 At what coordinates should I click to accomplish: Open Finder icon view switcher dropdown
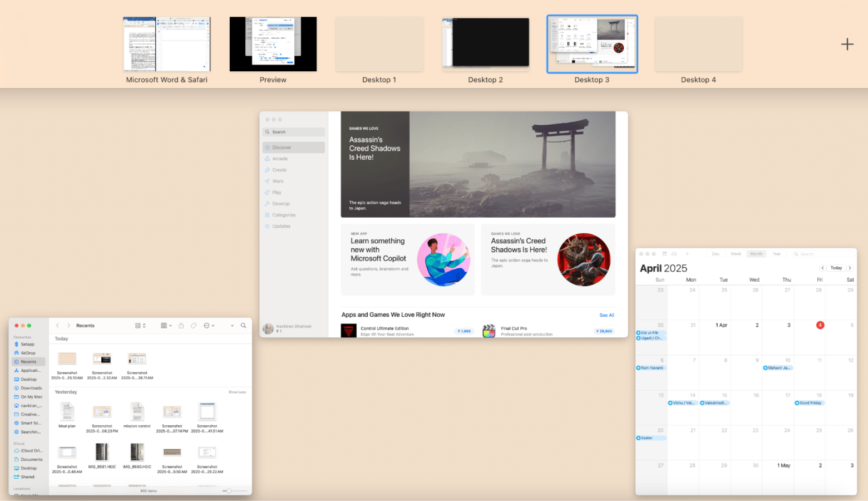(140, 326)
